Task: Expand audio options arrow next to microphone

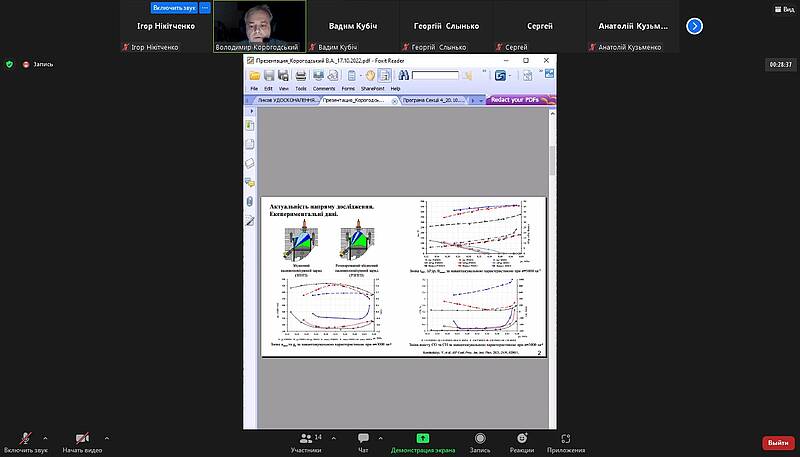Action: point(45,437)
